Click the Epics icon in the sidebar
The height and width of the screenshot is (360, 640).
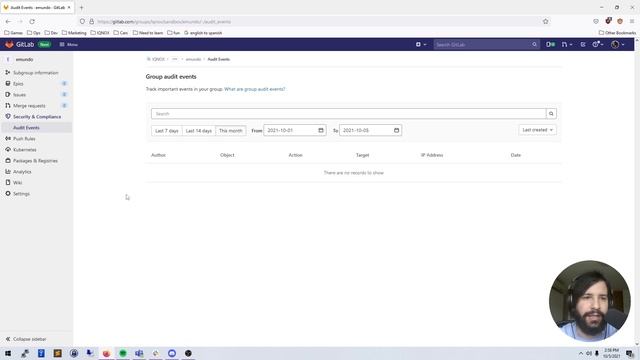click(x=8, y=83)
